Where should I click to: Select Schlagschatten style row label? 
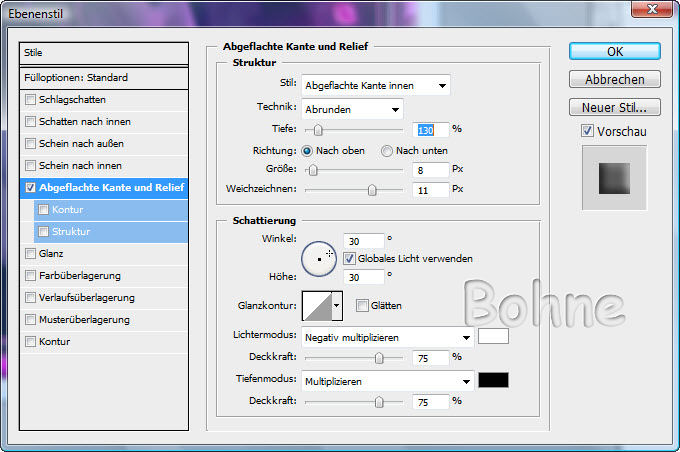tap(72, 100)
